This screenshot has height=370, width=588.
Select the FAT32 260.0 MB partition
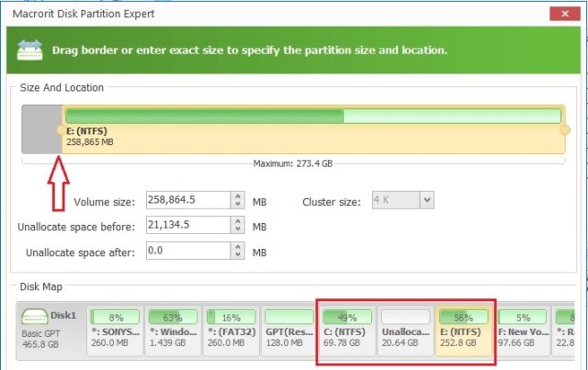[231, 331]
